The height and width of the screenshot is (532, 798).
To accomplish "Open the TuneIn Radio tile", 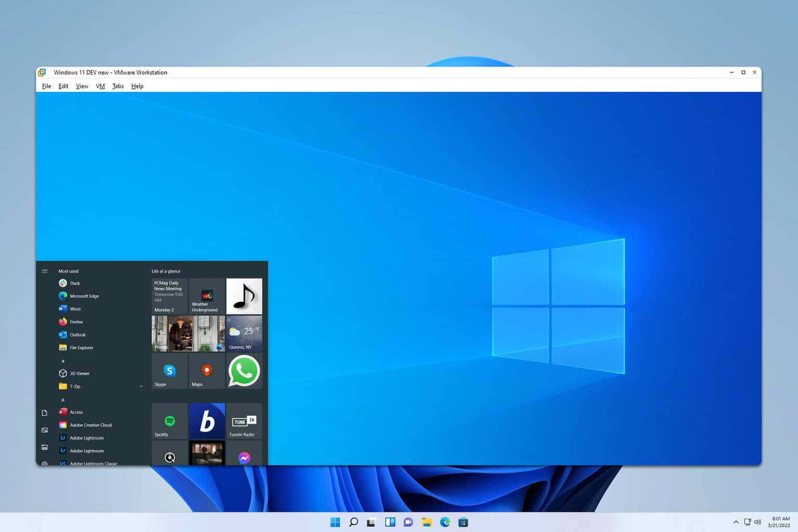I will [244, 421].
